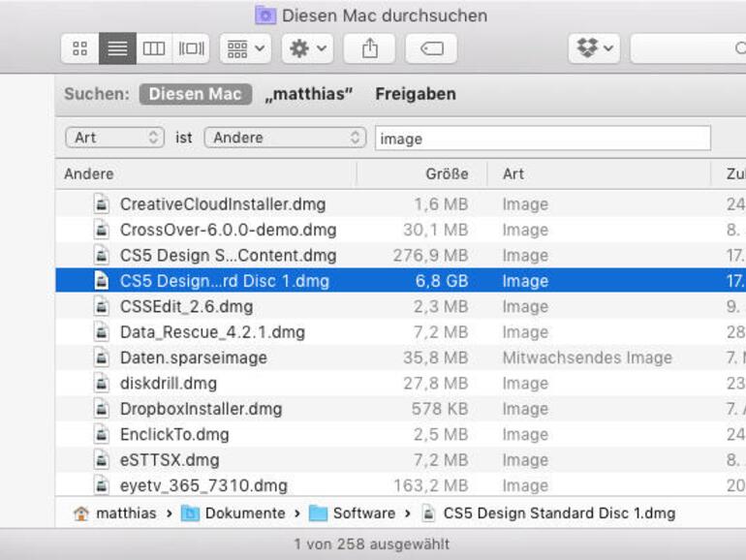Click disk image icon of eSTTSX.dmg

coord(102,460)
